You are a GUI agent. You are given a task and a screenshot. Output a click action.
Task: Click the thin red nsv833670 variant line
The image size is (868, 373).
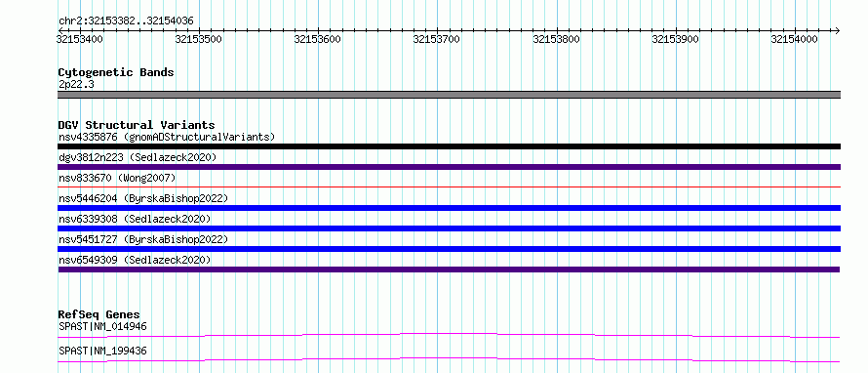click(449, 186)
